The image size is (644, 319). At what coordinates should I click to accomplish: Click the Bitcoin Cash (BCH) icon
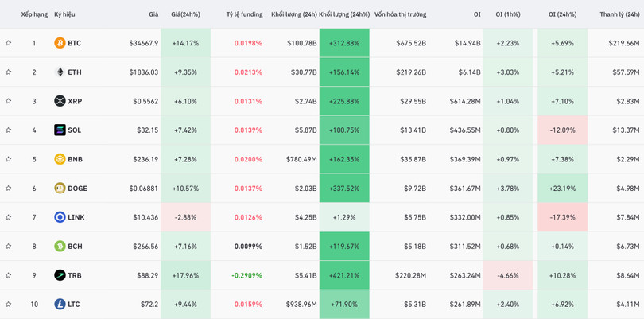tap(60, 247)
